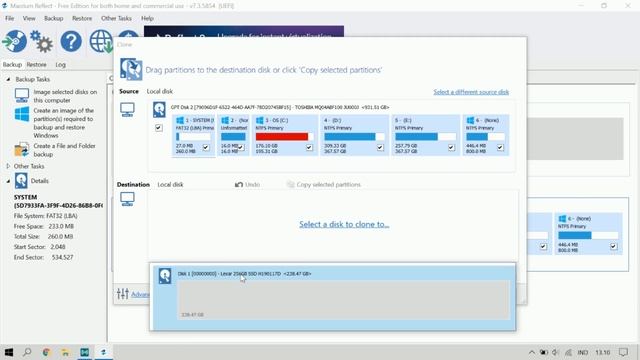This screenshot has width=640, height=360.
Task: Click the Lexar SSD Disk 1 drive icon
Action: point(165,276)
